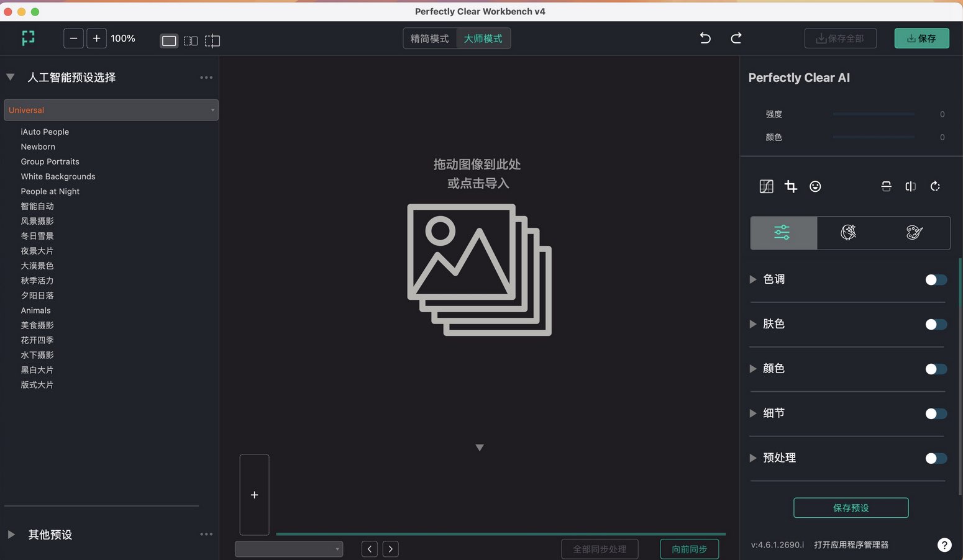Toggle the 肤色 switch

click(936, 325)
